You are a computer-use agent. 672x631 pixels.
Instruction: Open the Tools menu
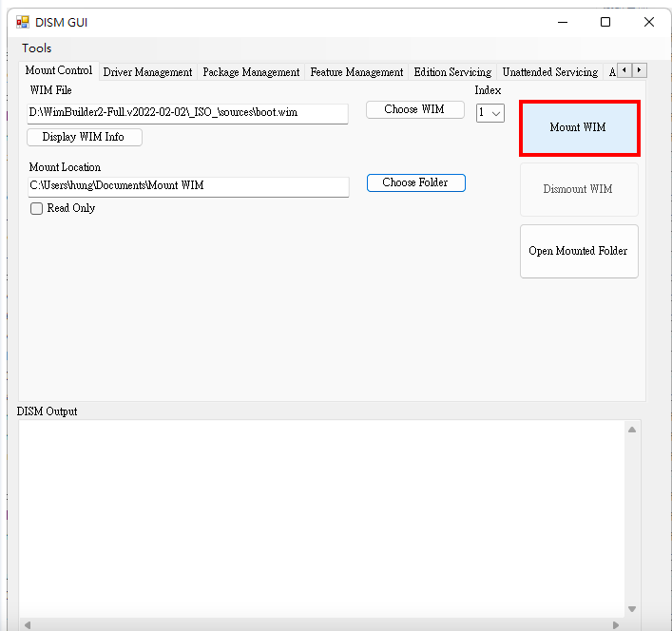(37, 48)
